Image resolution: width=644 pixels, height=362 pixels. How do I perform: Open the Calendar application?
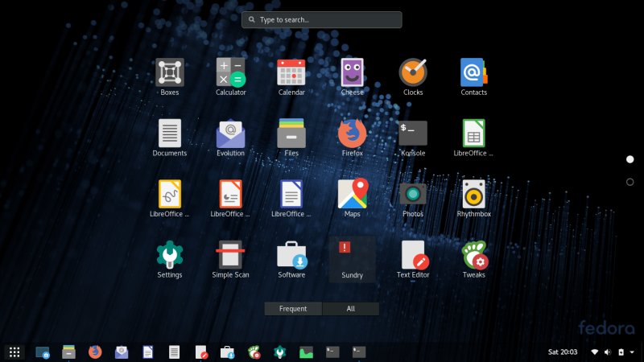291,77
